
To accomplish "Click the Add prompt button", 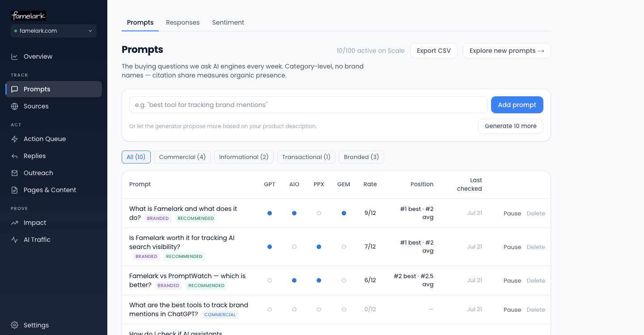I will [517, 105].
